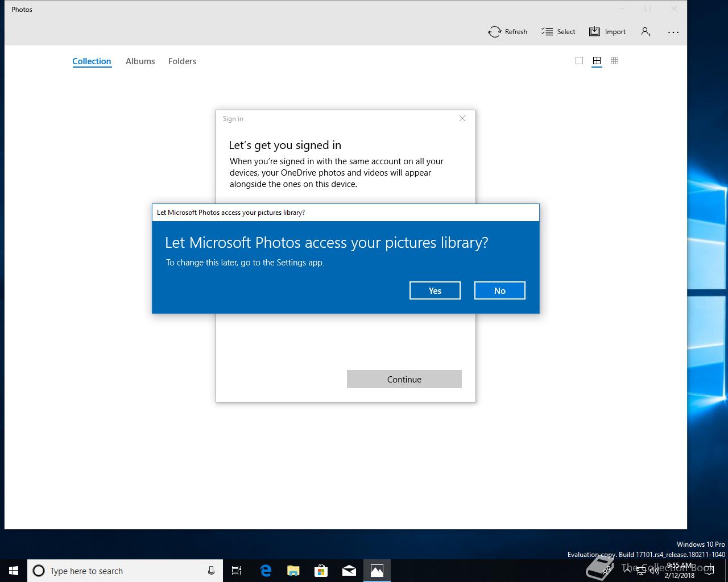Image resolution: width=728 pixels, height=582 pixels.
Task: Click the Cortana microphone icon
Action: click(211, 571)
